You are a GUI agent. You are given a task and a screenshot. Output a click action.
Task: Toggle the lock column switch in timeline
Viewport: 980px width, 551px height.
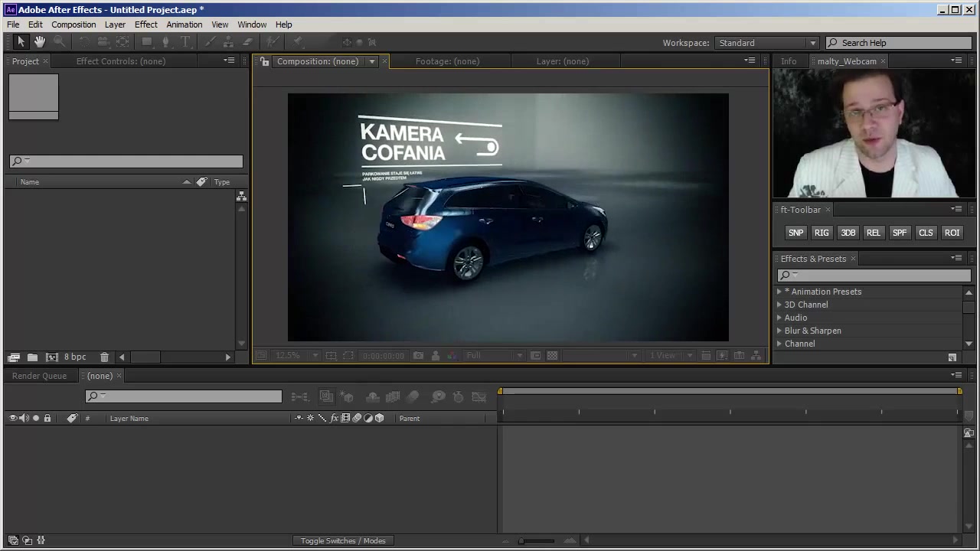coord(47,418)
